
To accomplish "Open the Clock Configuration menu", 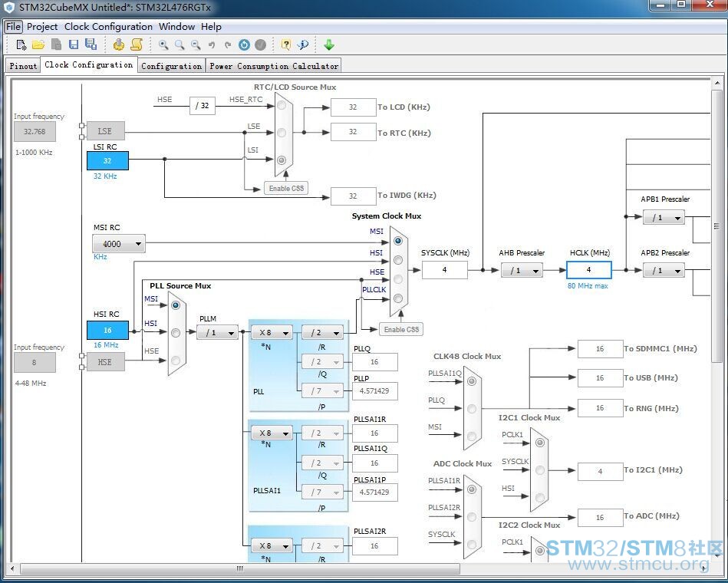I will point(108,26).
